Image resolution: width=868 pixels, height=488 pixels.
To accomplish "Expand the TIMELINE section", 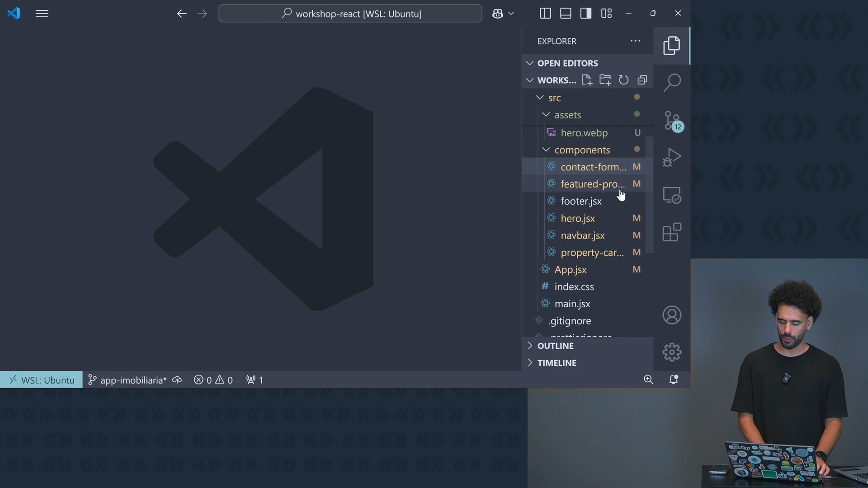I will tap(557, 363).
